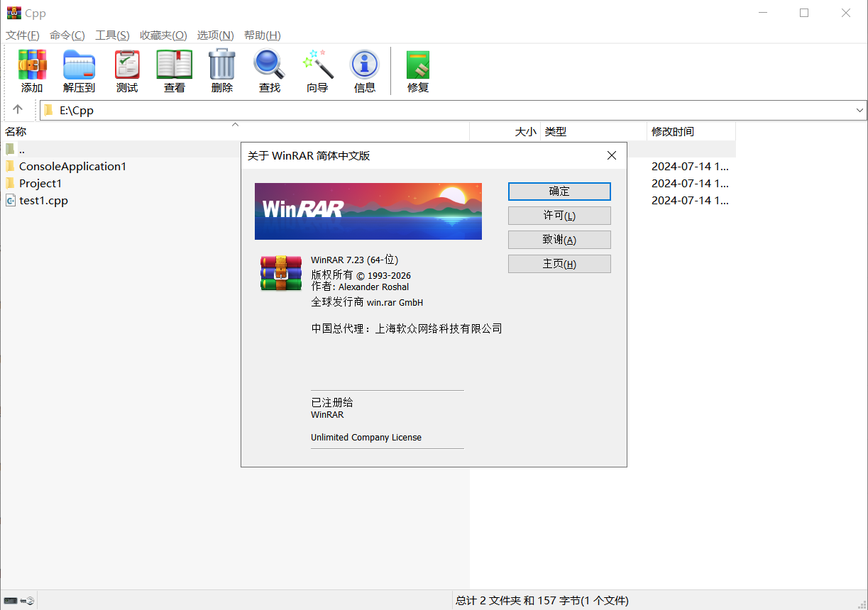Sort by 大小 size column header
This screenshot has height=610, width=868.
tap(505, 131)
